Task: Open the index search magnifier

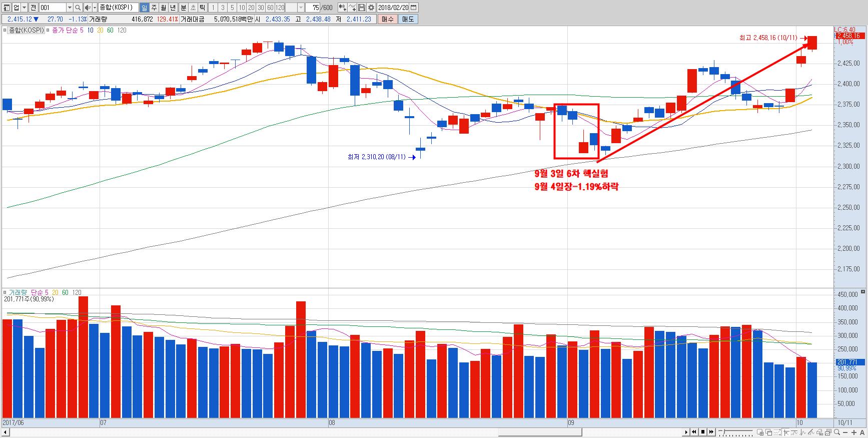Action: pyautogui.click(x=78, y=8)
